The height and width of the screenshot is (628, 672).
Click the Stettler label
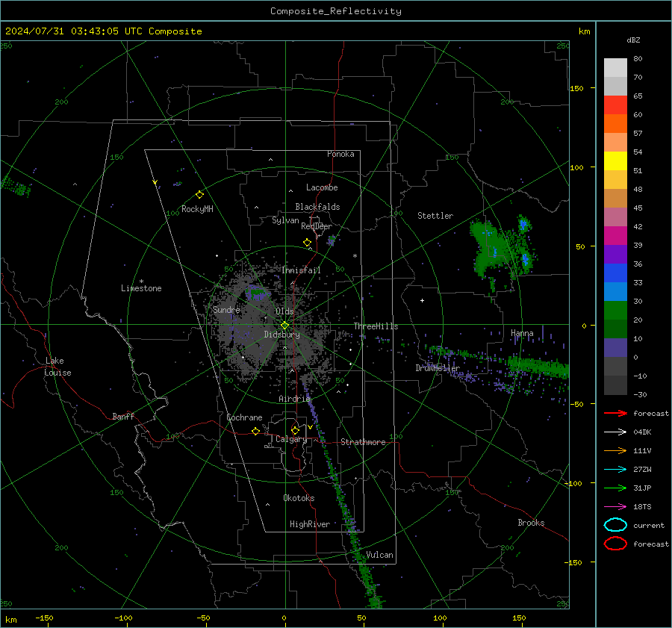click(x=435, y=216)
